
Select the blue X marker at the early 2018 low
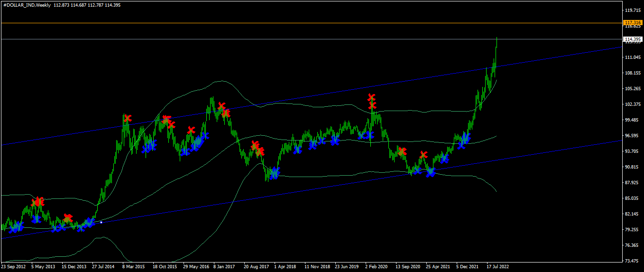tap(274, 172)
